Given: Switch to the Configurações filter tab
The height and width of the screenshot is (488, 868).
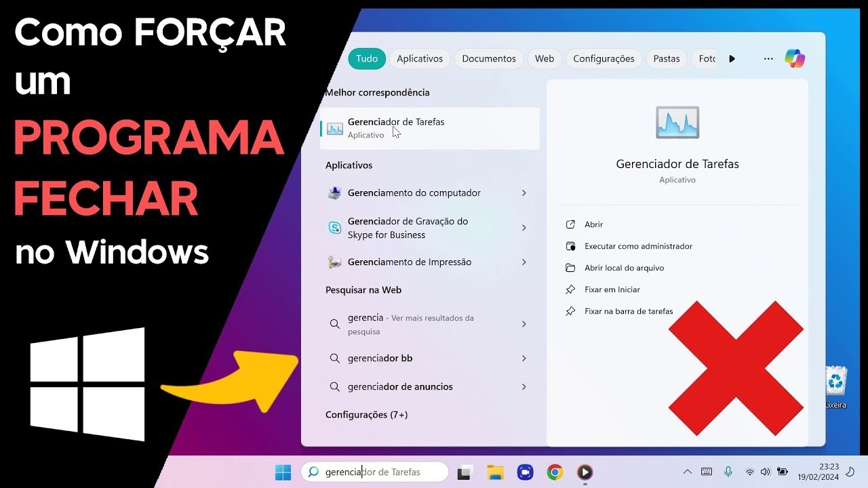Looking at the screenshot, I should (x=604, y=59).
